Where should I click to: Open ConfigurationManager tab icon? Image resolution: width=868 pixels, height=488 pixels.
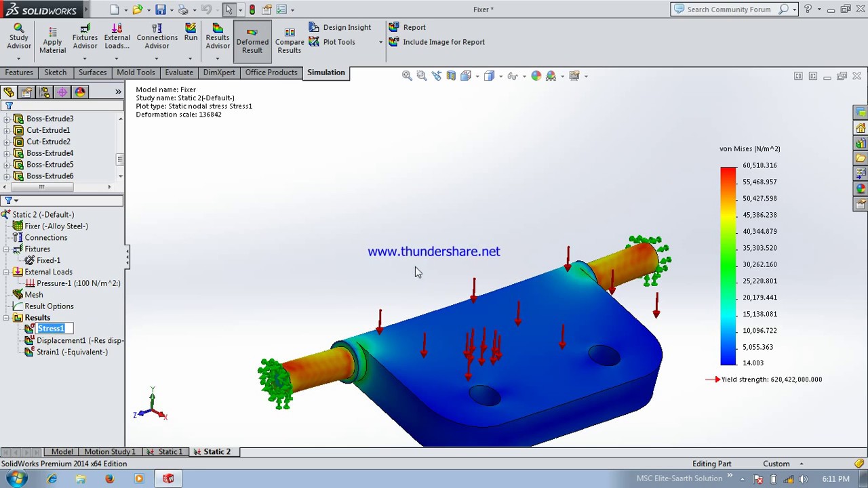tap(44, 92)
